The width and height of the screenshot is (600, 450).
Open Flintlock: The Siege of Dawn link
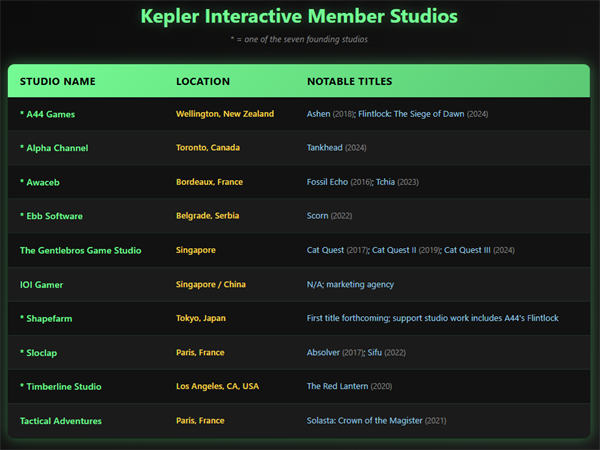pos(411,114)
